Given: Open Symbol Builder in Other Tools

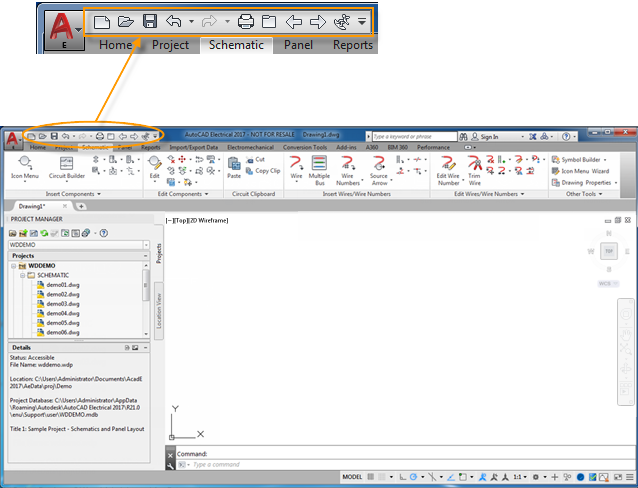Looking at the screenshot, I should [x=577, y=160].
